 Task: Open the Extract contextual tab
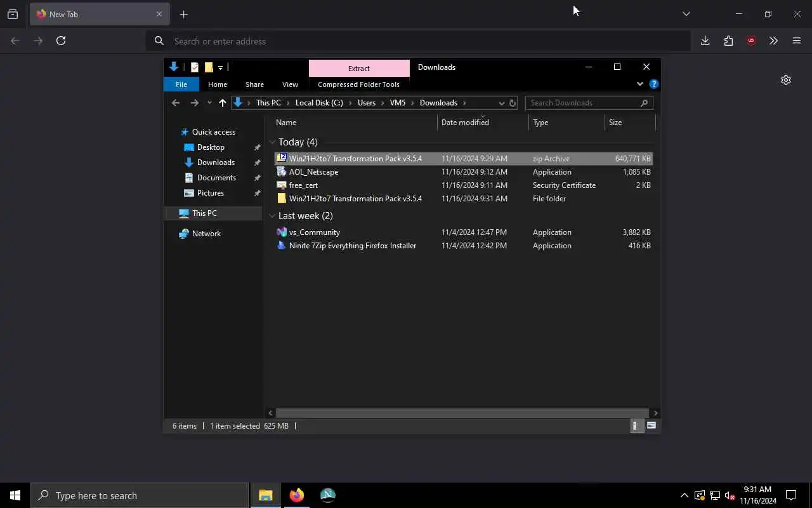coord(359,68)
